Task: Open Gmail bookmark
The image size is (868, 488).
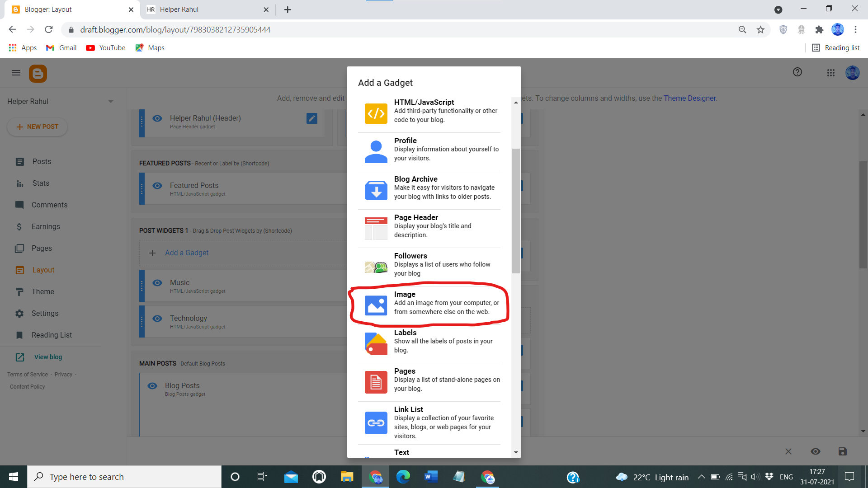Action: [61, 48]
